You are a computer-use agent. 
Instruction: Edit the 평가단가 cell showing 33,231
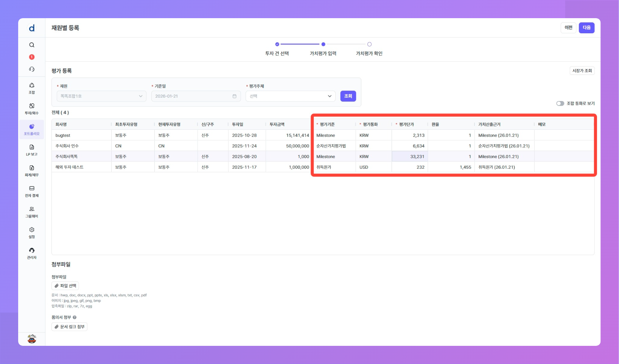click(x=410, y=156)
